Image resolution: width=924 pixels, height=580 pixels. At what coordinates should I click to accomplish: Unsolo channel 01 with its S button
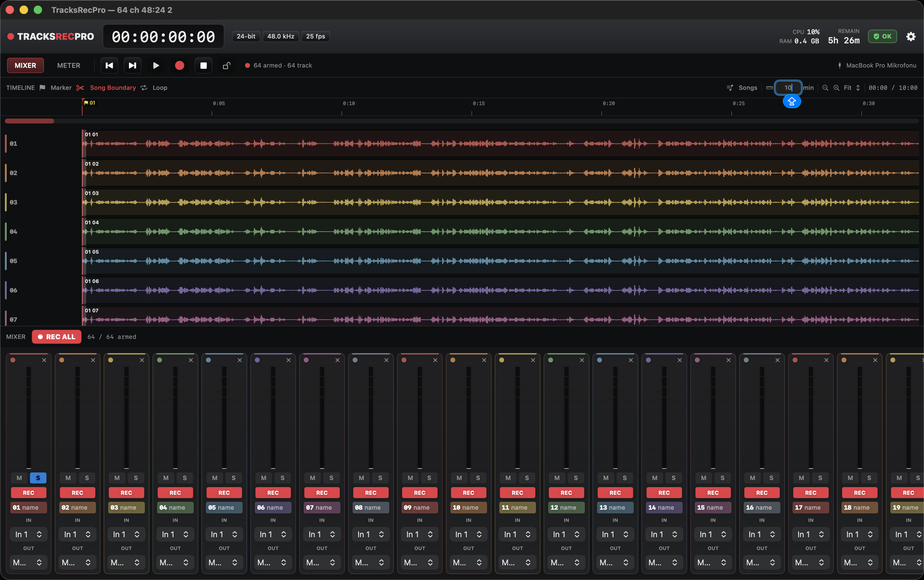click(x=38, y=478)
